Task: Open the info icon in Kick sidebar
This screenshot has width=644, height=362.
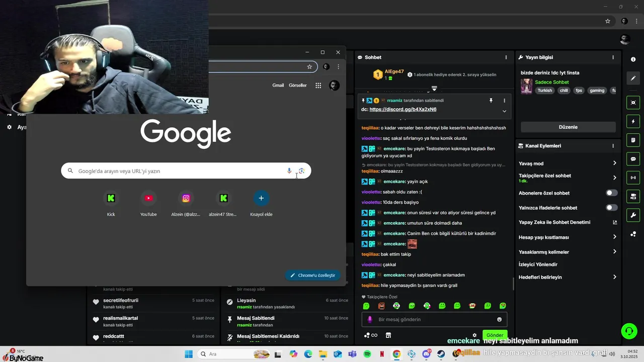Action: coord(633,59)
